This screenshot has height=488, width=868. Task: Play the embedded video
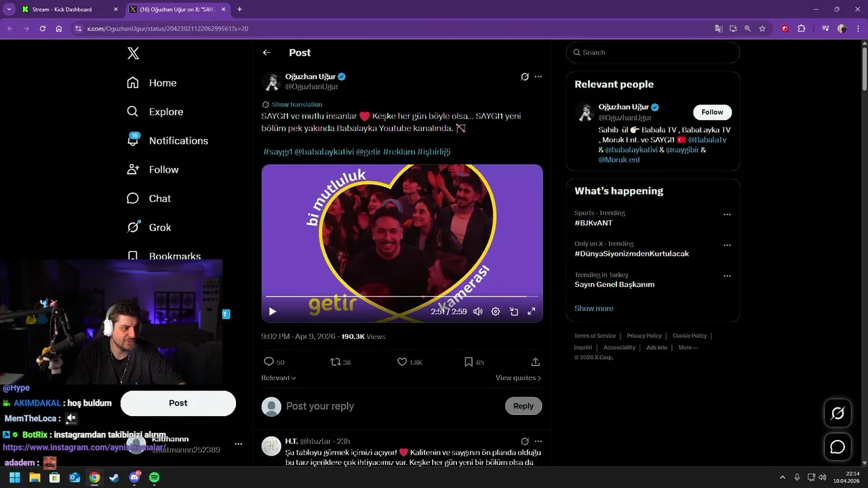pos(273,312)
